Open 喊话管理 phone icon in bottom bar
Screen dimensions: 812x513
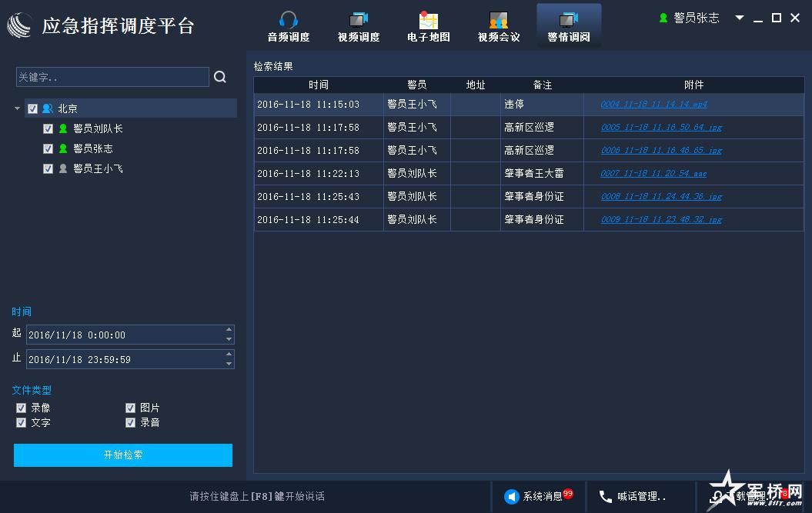[606, 497]
